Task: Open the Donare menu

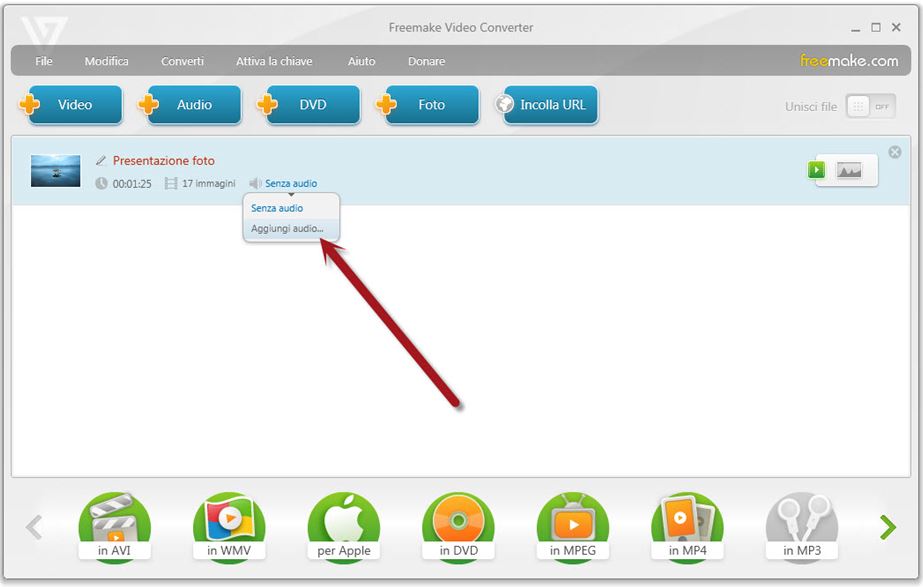Action: [x=426, y=61]
